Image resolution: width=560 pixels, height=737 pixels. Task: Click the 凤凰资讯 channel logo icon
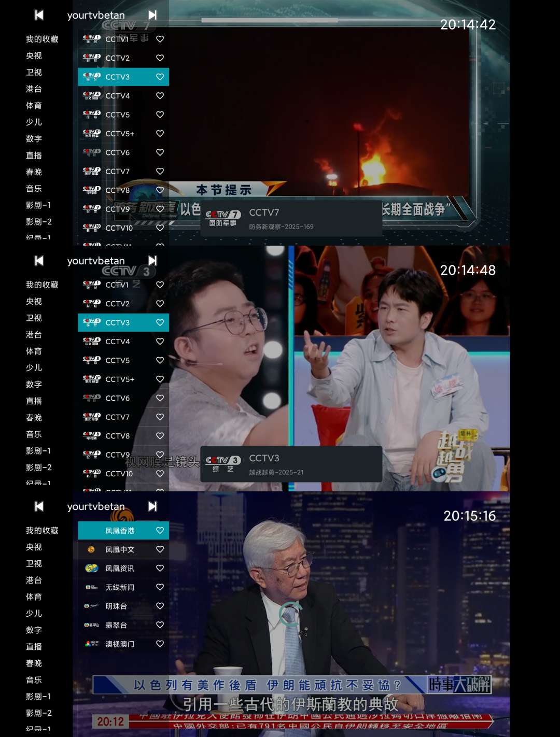coord(91,569)
